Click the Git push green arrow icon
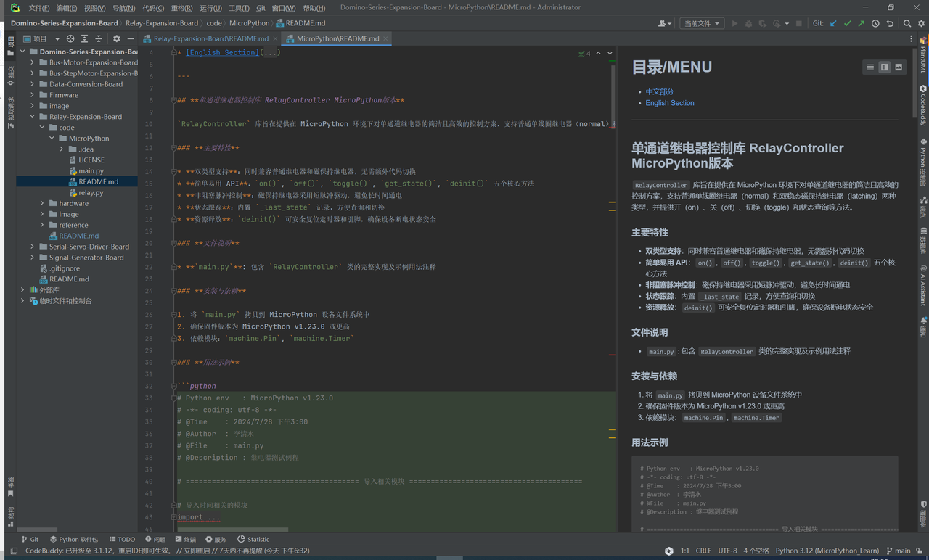The height and width of the screenshot is (560, 929). (x=861, y=23)
